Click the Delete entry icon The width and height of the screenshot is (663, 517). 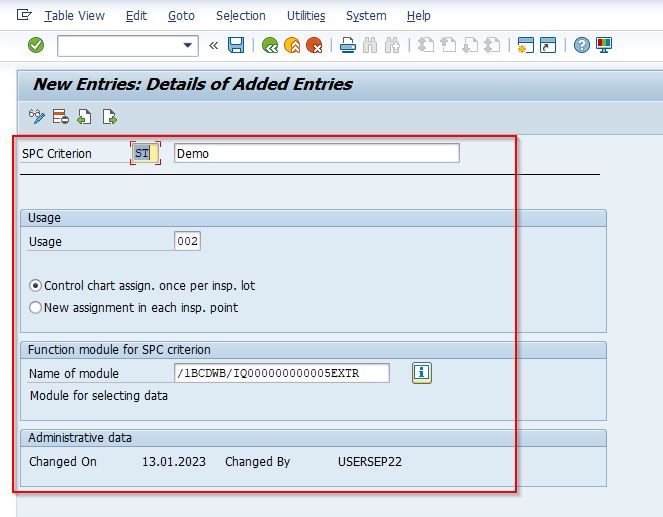(60, 117)
